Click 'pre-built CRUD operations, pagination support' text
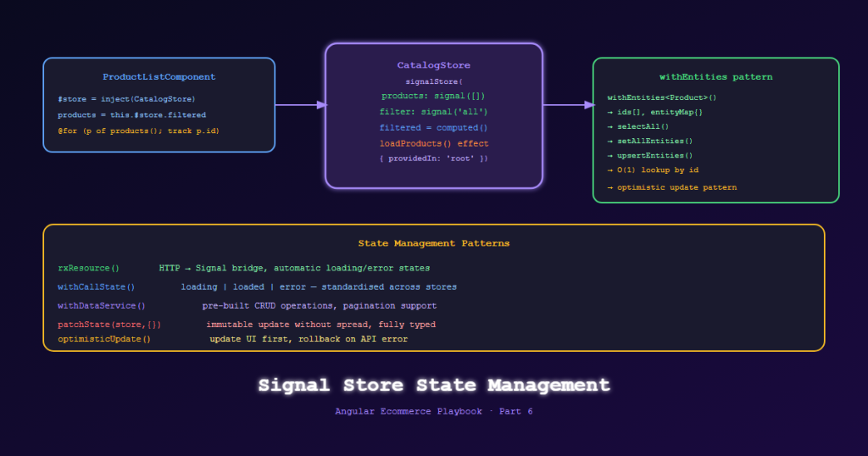This screenshot has width=868, height=456. pyautogui.click(x=320, y=306)
